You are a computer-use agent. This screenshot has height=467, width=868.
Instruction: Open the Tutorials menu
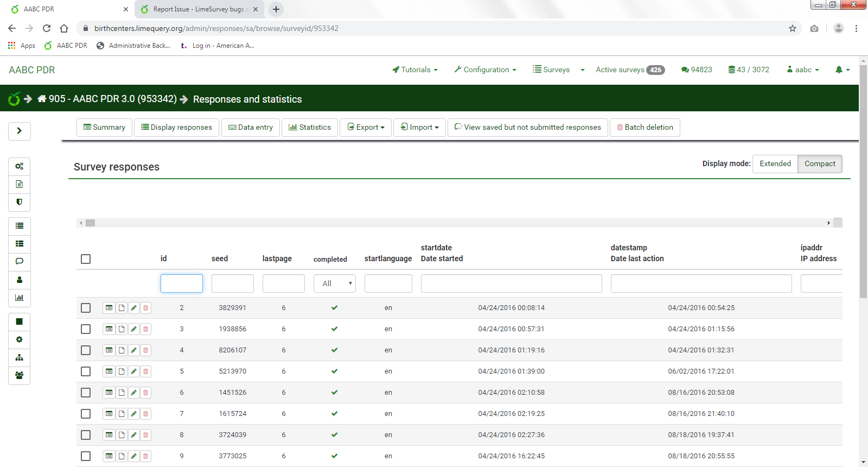tap(415, 70)
